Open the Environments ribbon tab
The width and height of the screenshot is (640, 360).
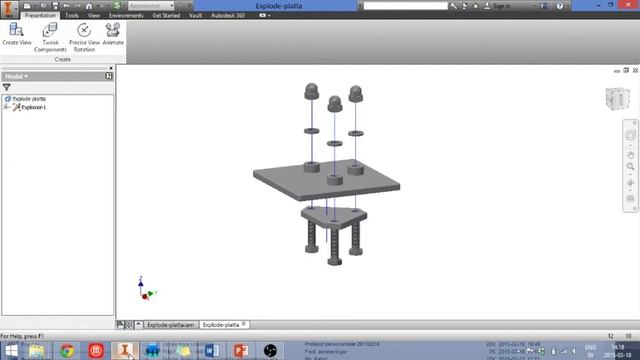pos(126,16)
